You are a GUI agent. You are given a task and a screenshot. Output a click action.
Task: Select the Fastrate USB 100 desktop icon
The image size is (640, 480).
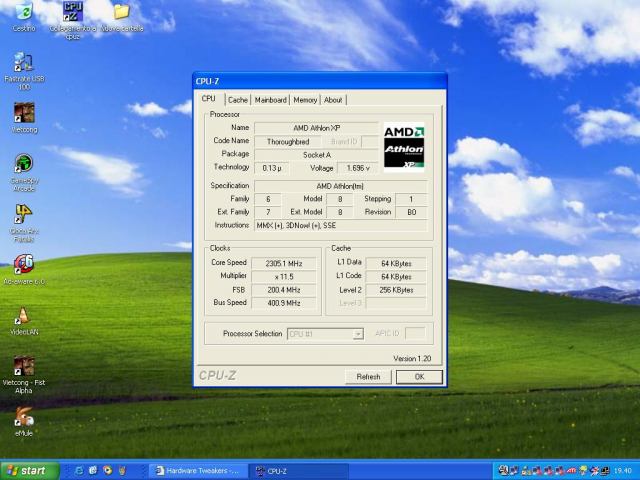point(24,71)
